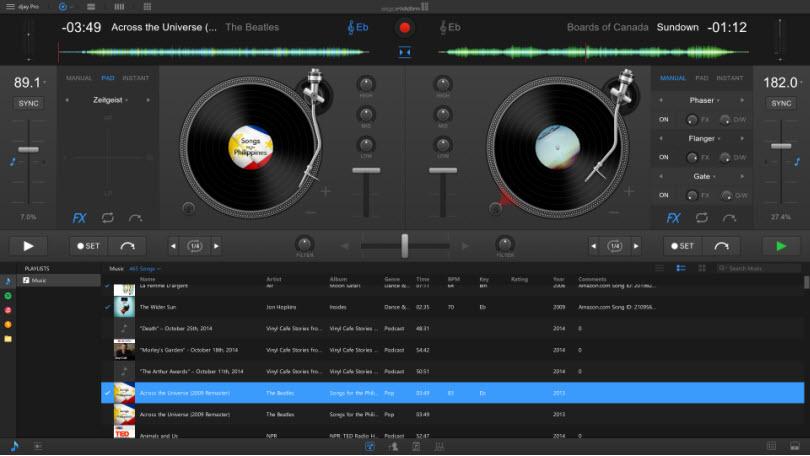Open right deck loop panel icon
Image resolution: width=810 pixels, height=456 pixels.
[702, 218]
